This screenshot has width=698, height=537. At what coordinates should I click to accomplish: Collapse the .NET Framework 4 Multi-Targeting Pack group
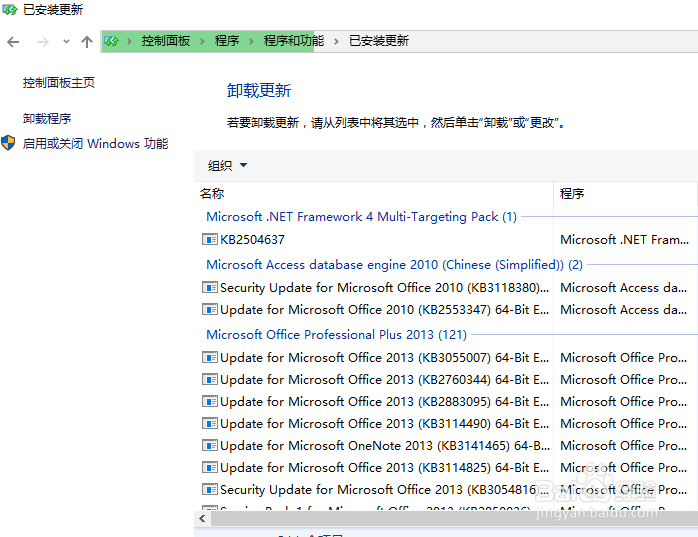[361, 217]
